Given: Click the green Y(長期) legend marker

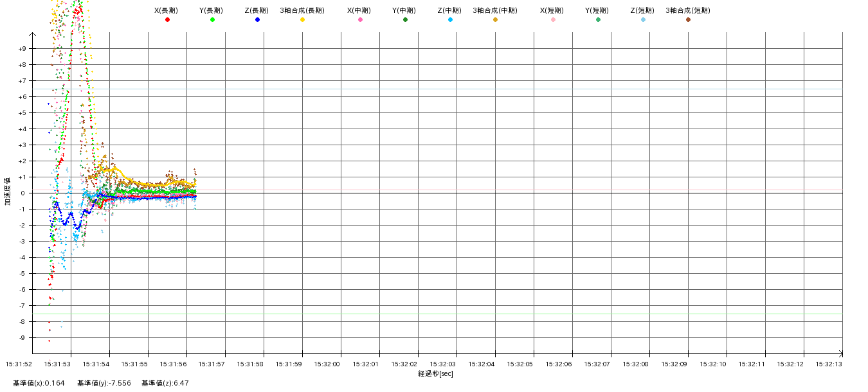Looking at the screenshot, I should [212, 20].
